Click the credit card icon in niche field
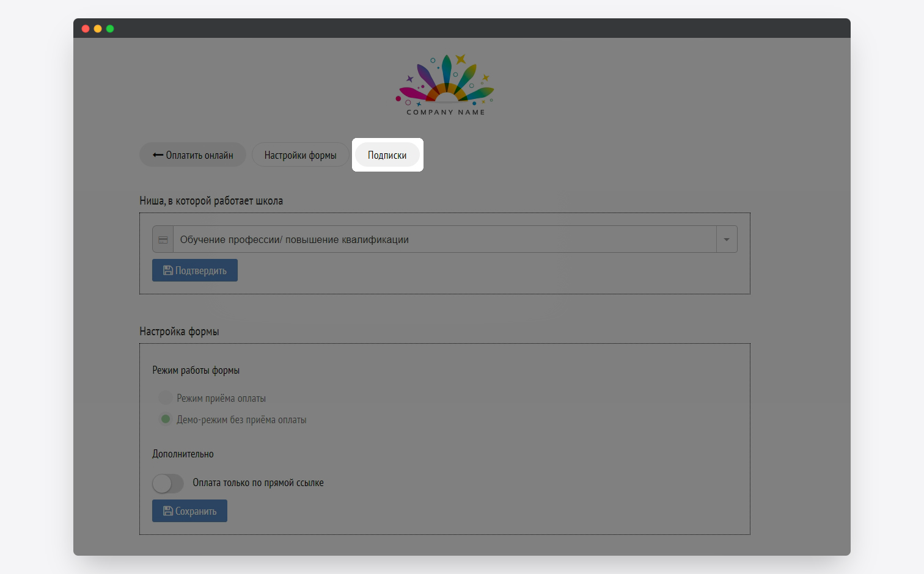 coord(163,239)
